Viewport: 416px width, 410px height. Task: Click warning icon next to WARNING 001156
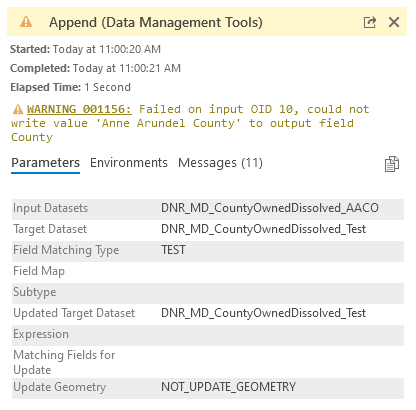pos(18,109)
